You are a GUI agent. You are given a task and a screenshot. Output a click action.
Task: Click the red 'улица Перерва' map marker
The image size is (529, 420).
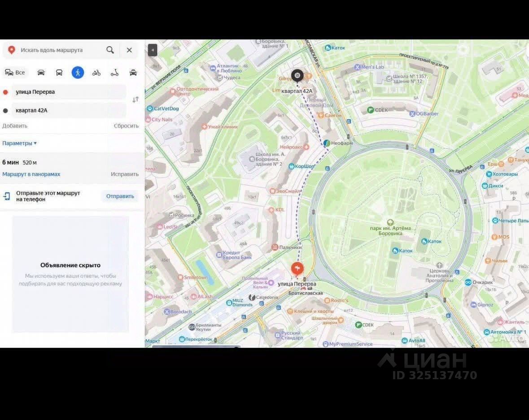(x=297, y=268)
